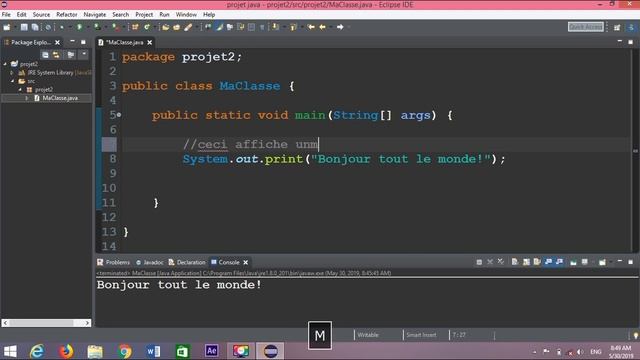Collapse the projet2 project node
Image resolution: width=640 pixels, height=360 pixels.
(x=5, y=64)
